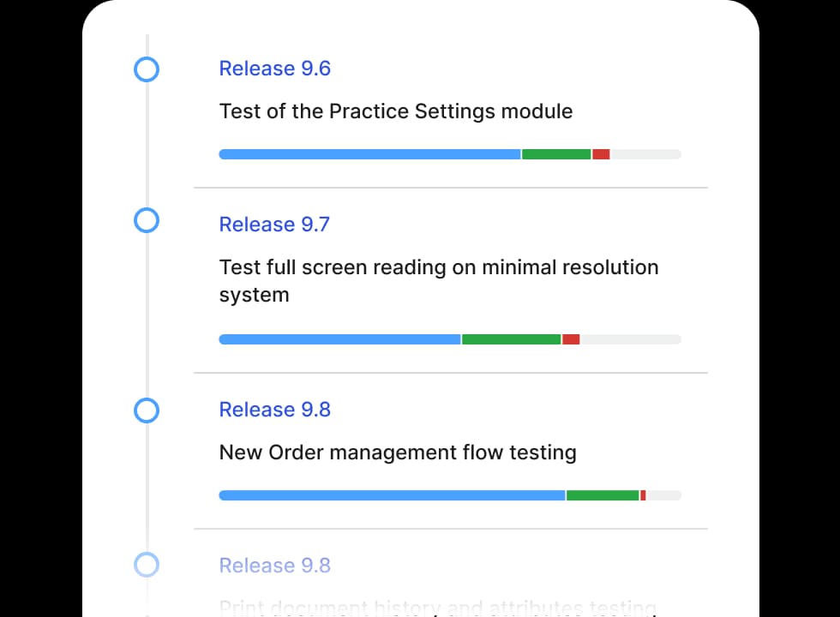Open Release 9.8 link above New Order management

coord(274,410)
